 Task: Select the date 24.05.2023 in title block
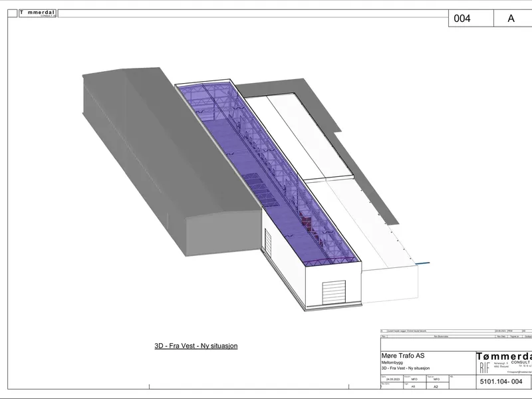click(393, 379)
